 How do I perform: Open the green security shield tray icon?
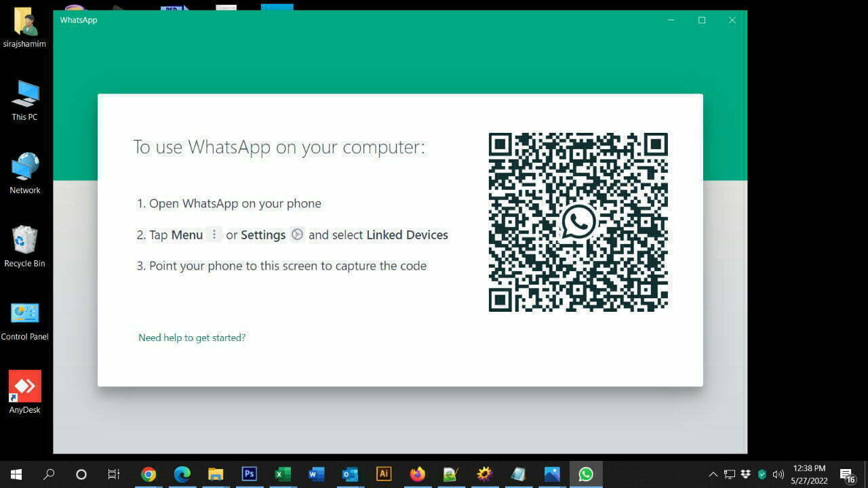click(x=762, y=474)
